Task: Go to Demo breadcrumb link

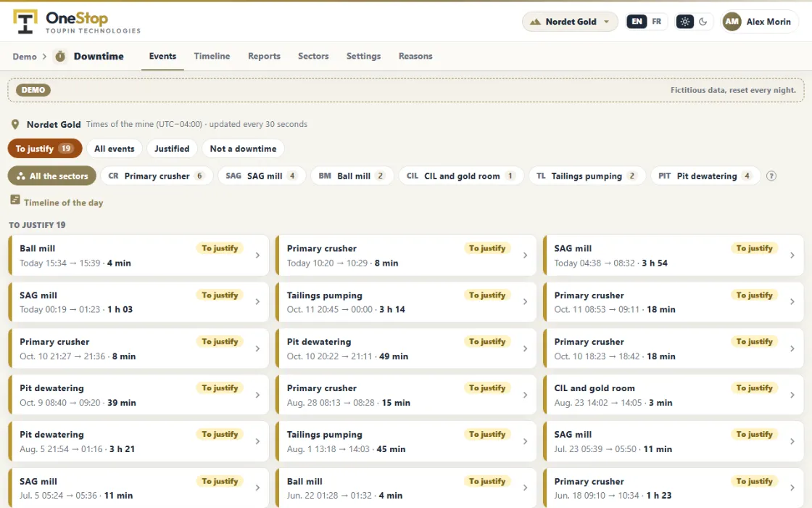Action: [25, 57]
